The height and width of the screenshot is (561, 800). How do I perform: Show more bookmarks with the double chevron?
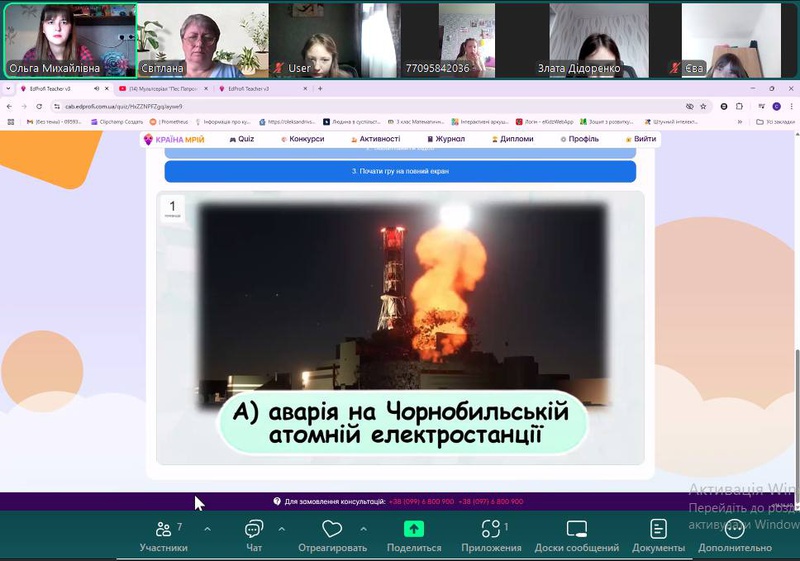click(740, 122)
